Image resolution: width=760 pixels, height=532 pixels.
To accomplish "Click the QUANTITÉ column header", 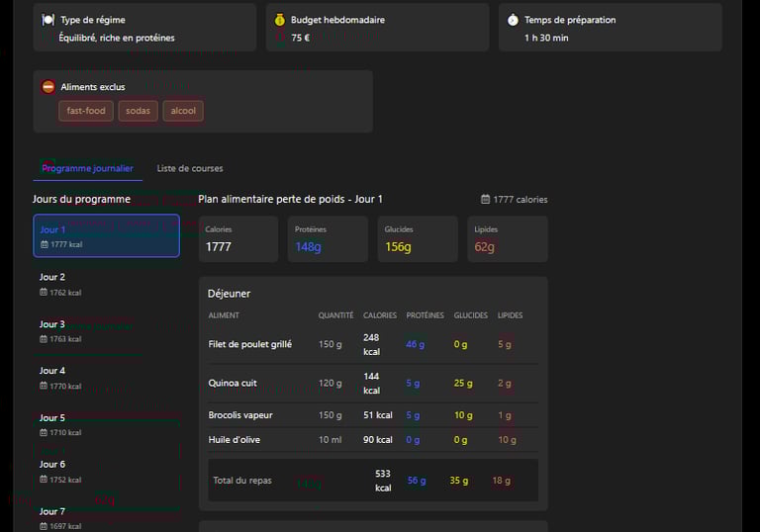I will point(335,315).
